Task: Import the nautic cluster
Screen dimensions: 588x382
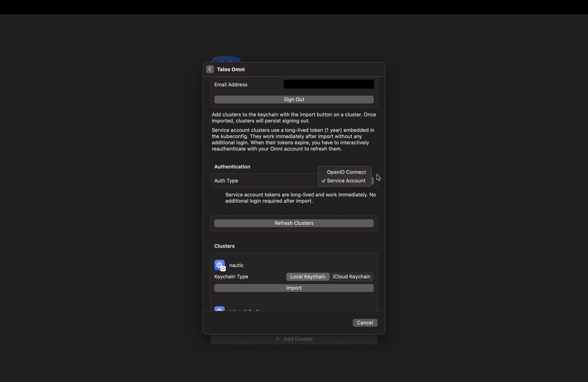Action: coord(294,288)
